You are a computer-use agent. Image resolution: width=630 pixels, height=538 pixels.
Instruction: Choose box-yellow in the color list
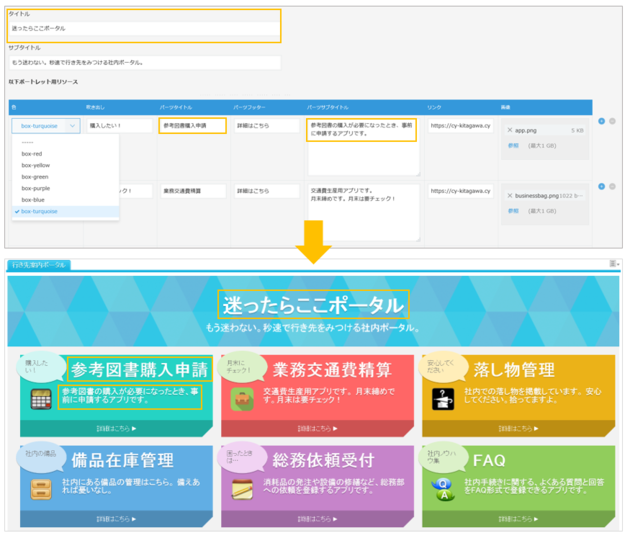click(35, 165)
